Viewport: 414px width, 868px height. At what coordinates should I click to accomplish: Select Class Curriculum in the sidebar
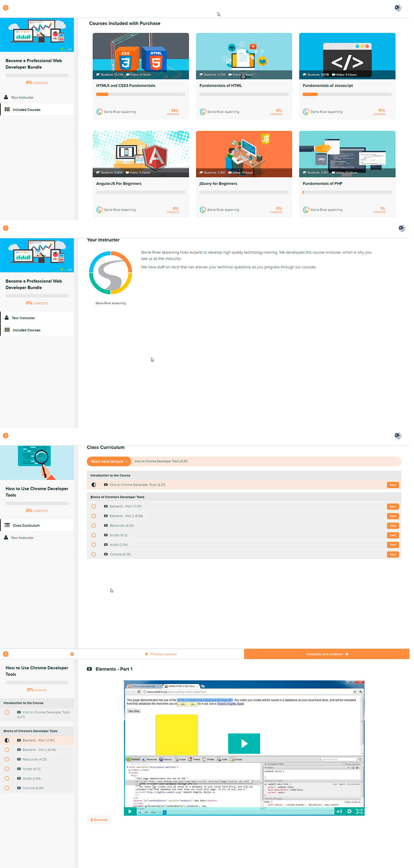(x=37, y=525)
